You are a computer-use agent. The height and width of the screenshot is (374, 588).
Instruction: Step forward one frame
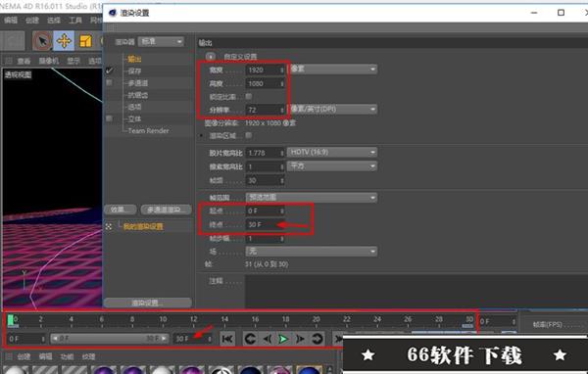[300, 339]
